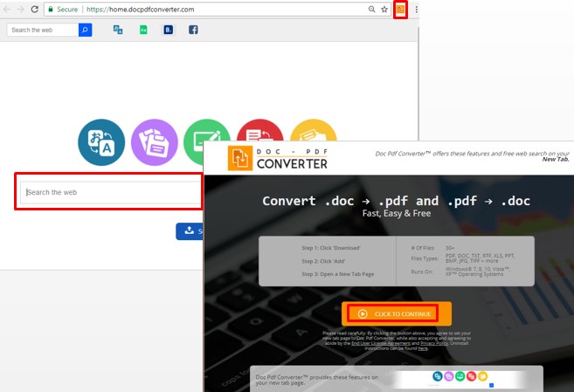The image size is (574, 392).
Task: Bookmark the page with the star icon
Action: click(384, 9)
